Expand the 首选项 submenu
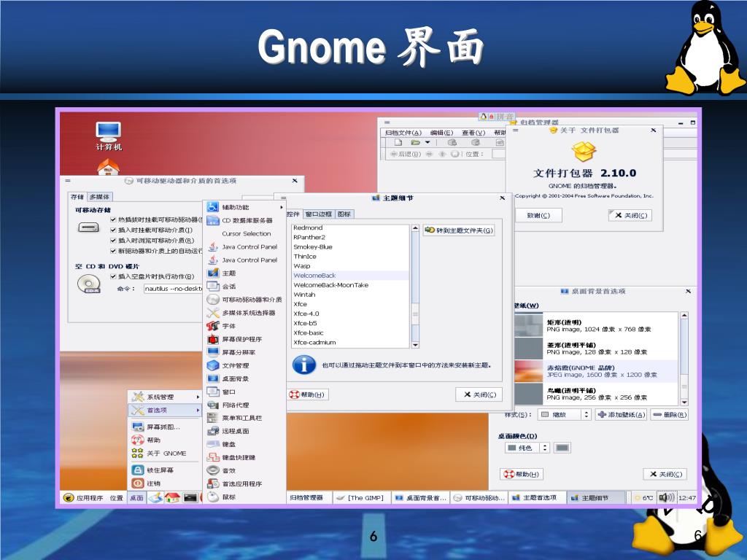 [x=165, y=410]
